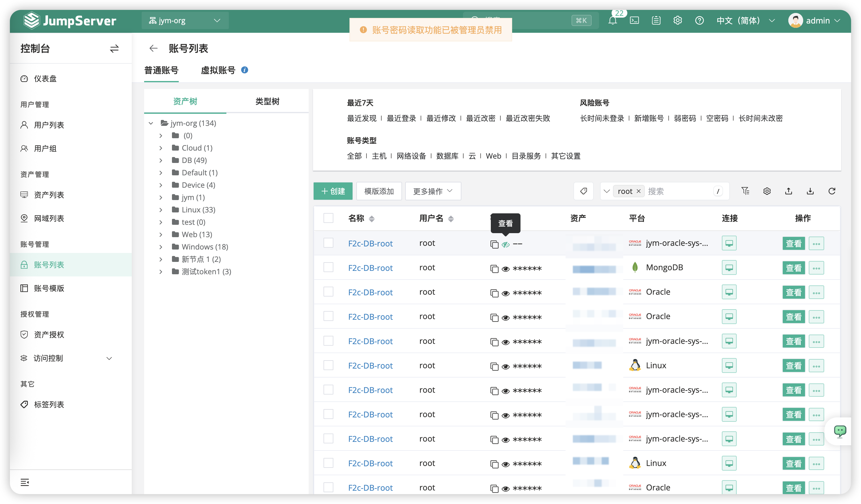Click the green 创建 button
861x504 pixels.
pos(333,191)
